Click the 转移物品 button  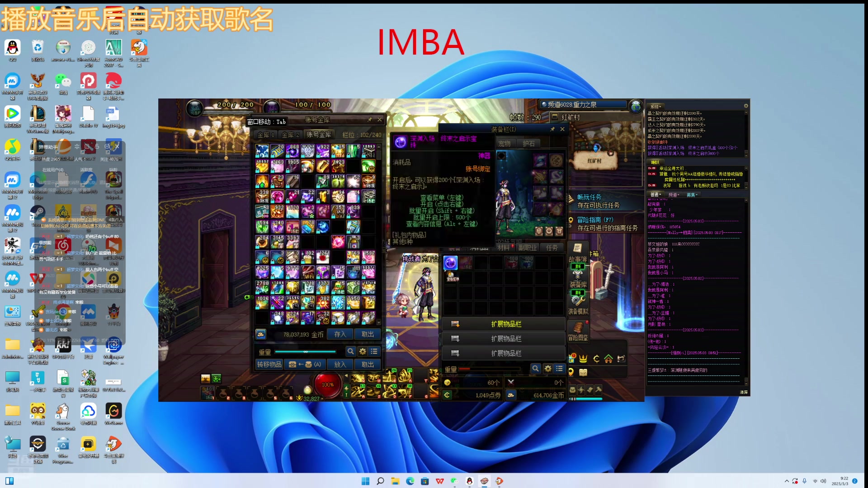coord(269,364)
